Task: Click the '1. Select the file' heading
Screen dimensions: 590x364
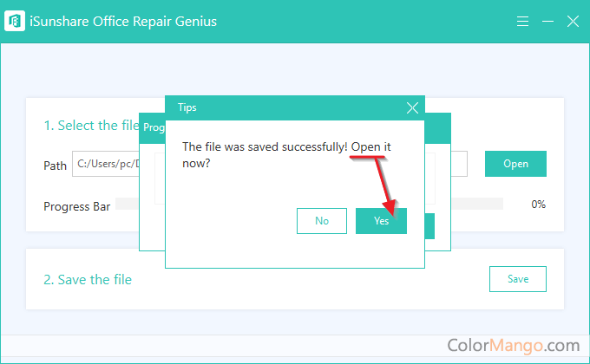Action: (x=91, y=125)
